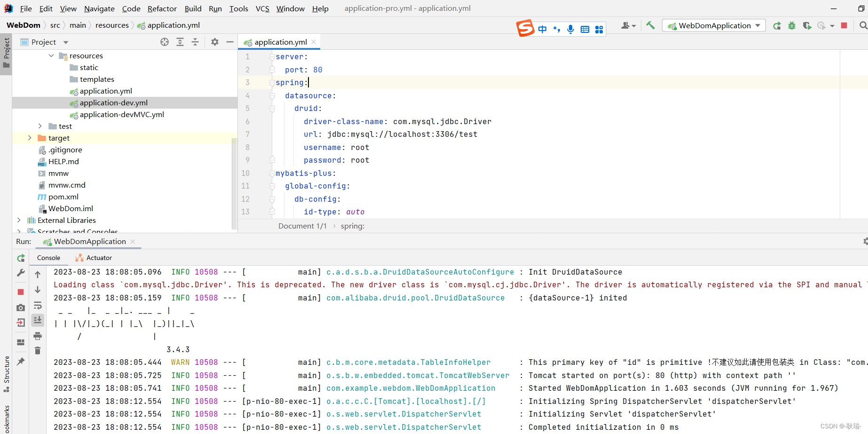
Task: Rerun WebDomApplication from main toolbar
Action: (x=777, y=26)
